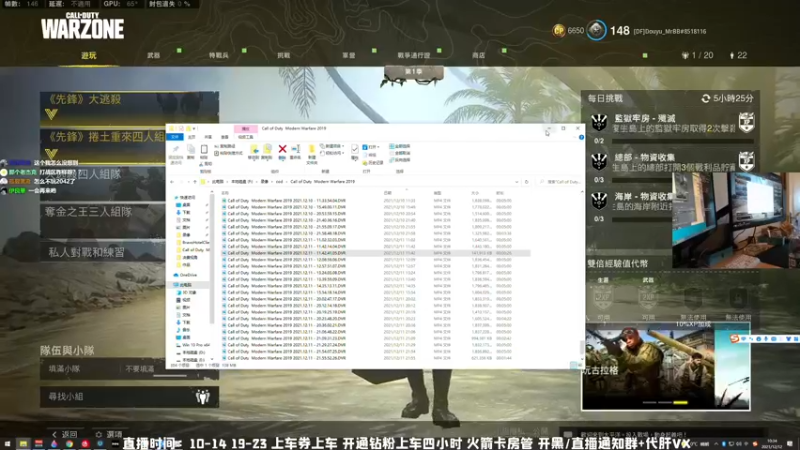Click the Windows Start button
Image resolution: width=800 pixels, height=450 pixels.
(x=7, y=444)
